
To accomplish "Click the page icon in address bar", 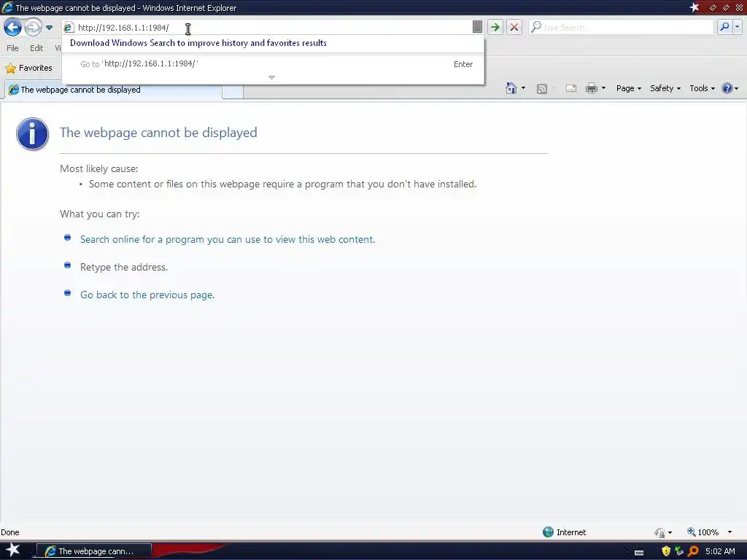I will (69, 28).
